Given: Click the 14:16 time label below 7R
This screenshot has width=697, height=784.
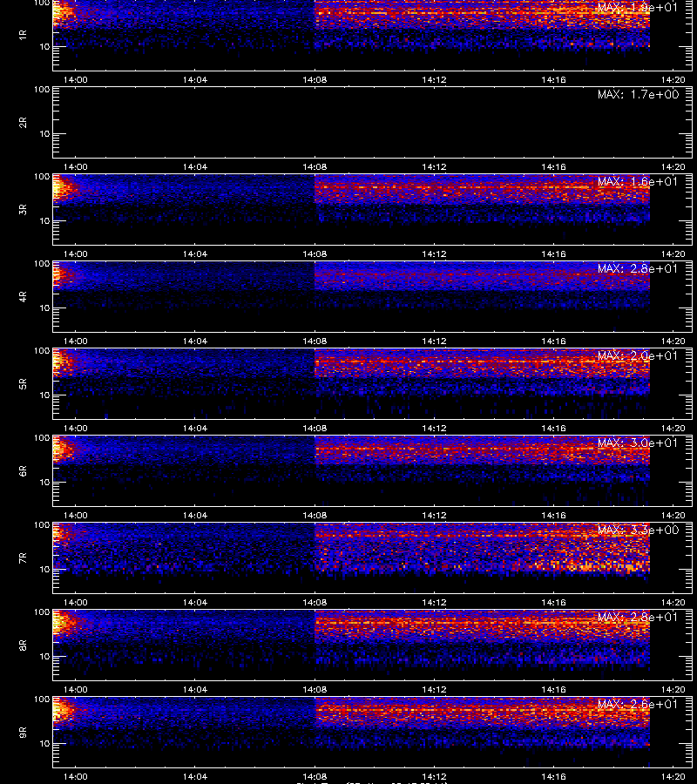Looking at the screenshot, I should 553,603.
